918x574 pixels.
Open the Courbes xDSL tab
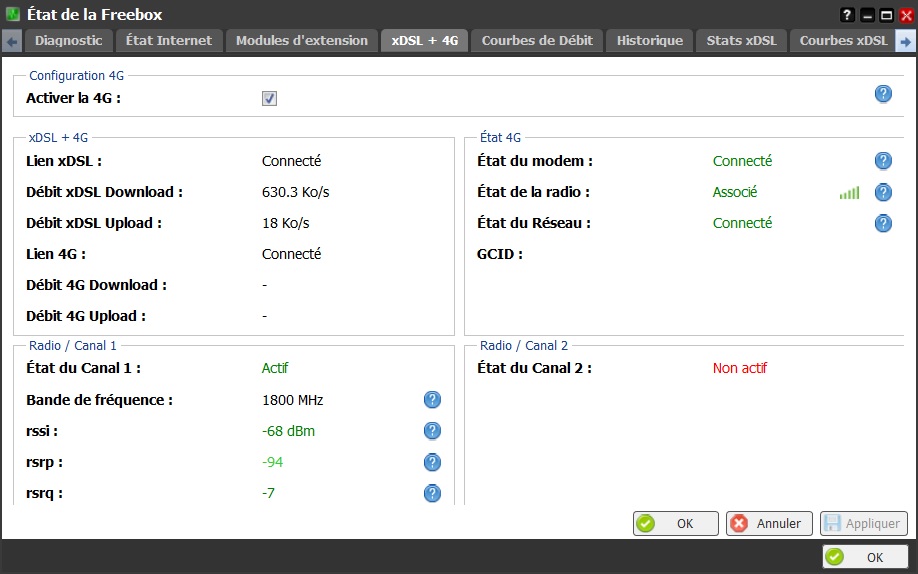[x=843, y=40]
